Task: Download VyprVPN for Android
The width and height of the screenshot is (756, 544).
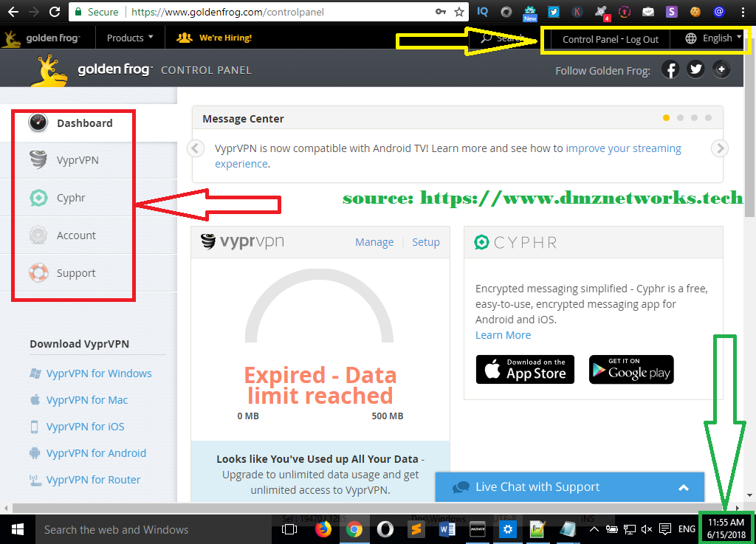Action: (96, 453)
